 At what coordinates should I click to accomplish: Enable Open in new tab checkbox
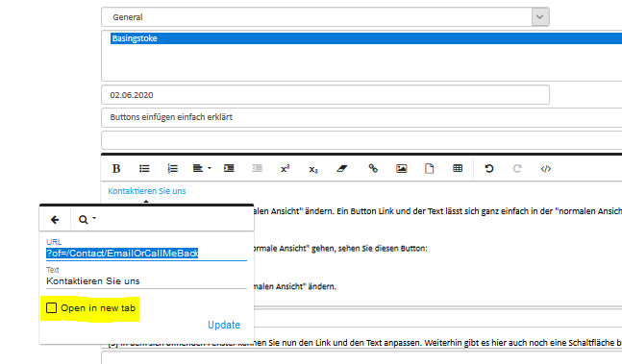51,307
